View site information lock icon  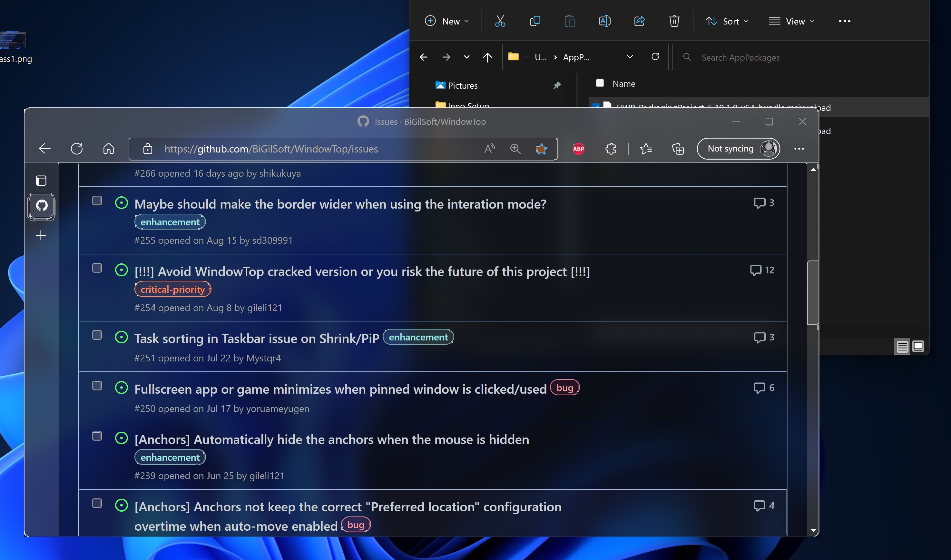148,149
